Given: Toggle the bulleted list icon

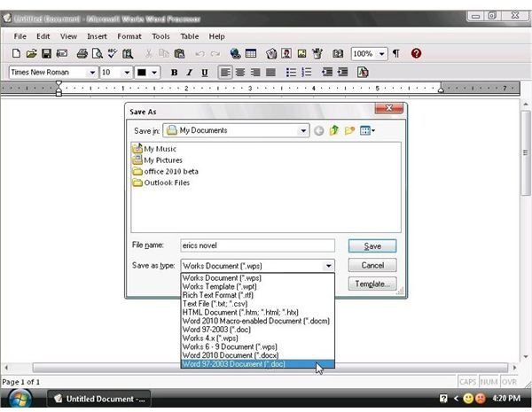Looking at the screenshot, I should click(291, 73).
